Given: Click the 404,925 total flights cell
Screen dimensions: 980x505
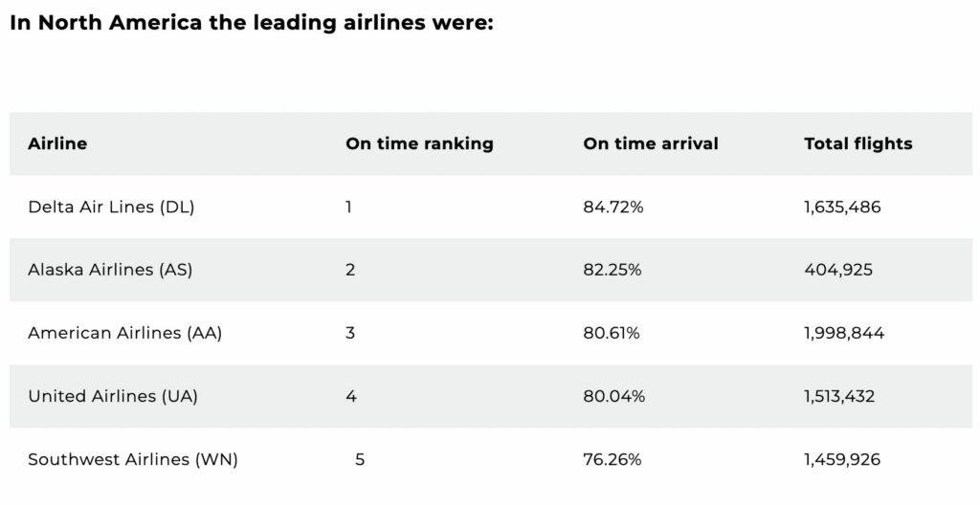Looking at the screenshot, I should [838, 270].
